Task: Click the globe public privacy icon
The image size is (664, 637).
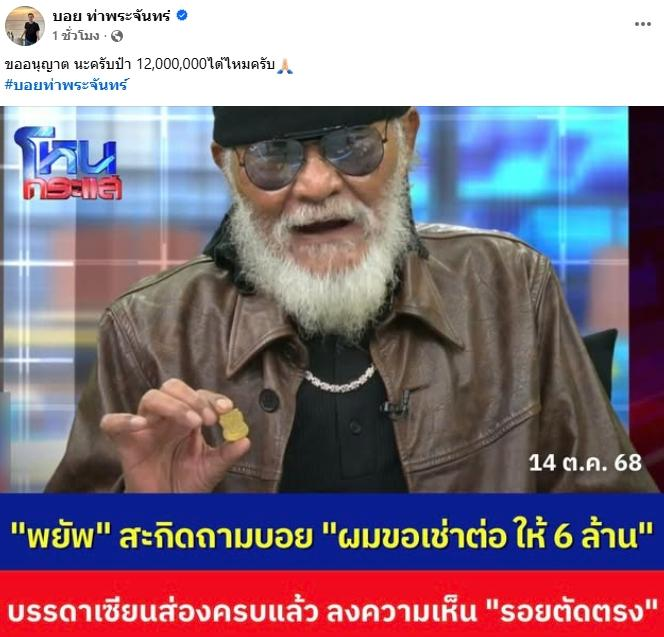Action: (x=117, y=36)
